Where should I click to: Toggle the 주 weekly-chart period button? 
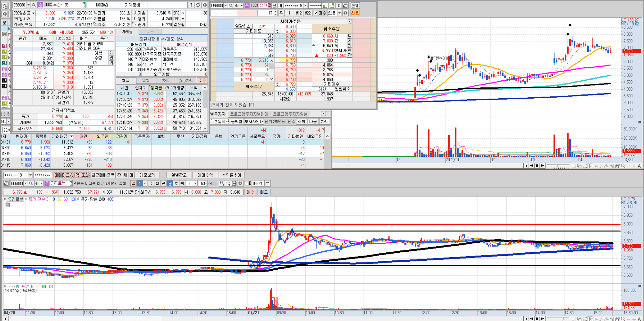pyautogui.click(x=151, y=183)
